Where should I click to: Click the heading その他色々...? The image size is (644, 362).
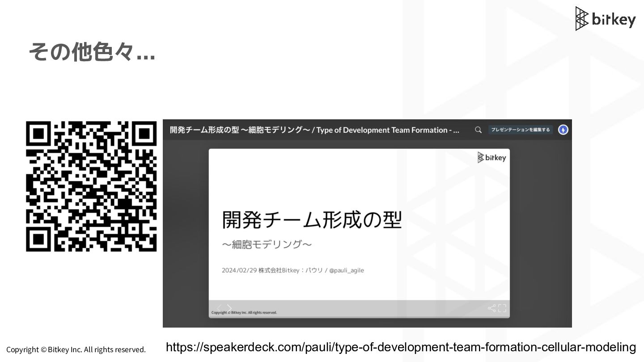coord(92,52)
